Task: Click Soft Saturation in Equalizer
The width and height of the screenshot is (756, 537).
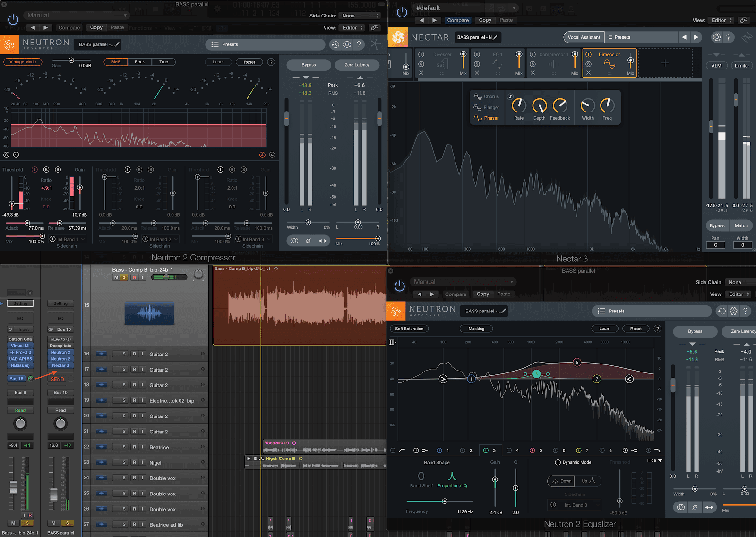Action: [409, 329]
